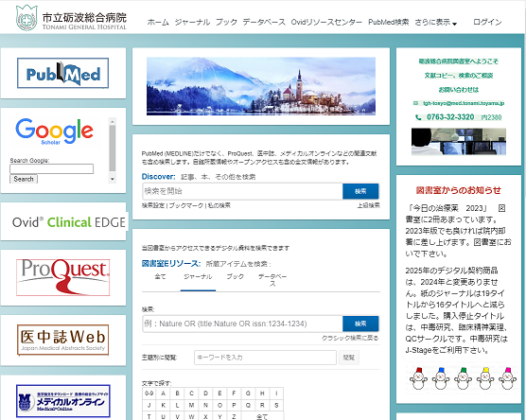Focus the Discover search input field
Screen dimensions: 526x420
242,191
